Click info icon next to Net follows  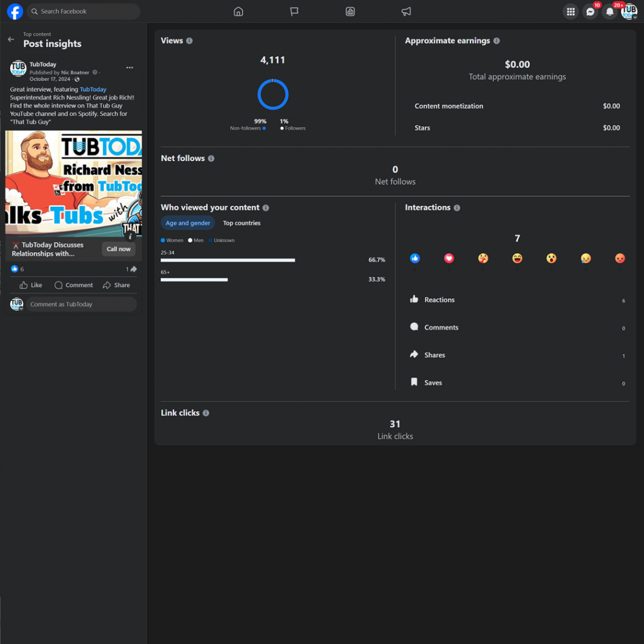point(211,158)
